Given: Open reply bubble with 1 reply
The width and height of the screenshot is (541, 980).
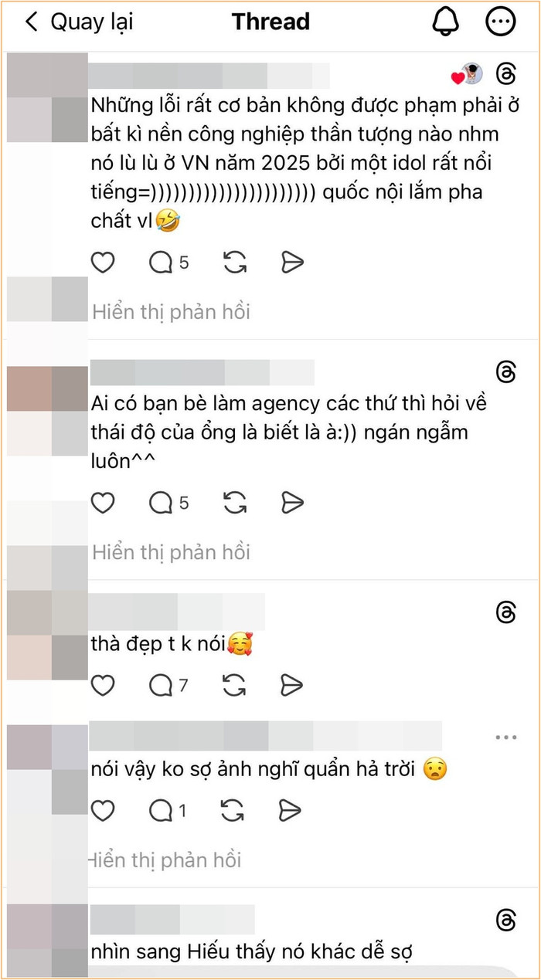Looking at the screenshot, I should (168, 811).
